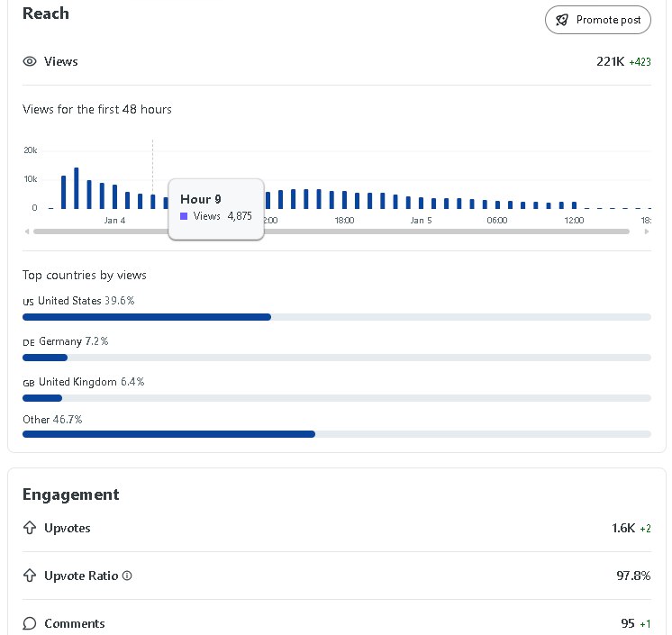
Task: Click the arrow icon beside Upvotes
Action: tap(30, 529)
